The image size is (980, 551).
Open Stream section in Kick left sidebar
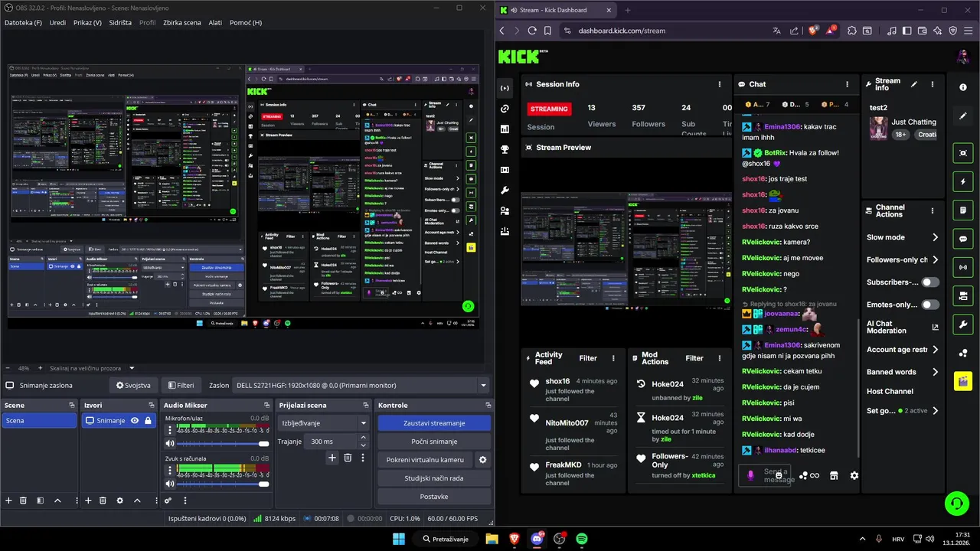[505, 88]
